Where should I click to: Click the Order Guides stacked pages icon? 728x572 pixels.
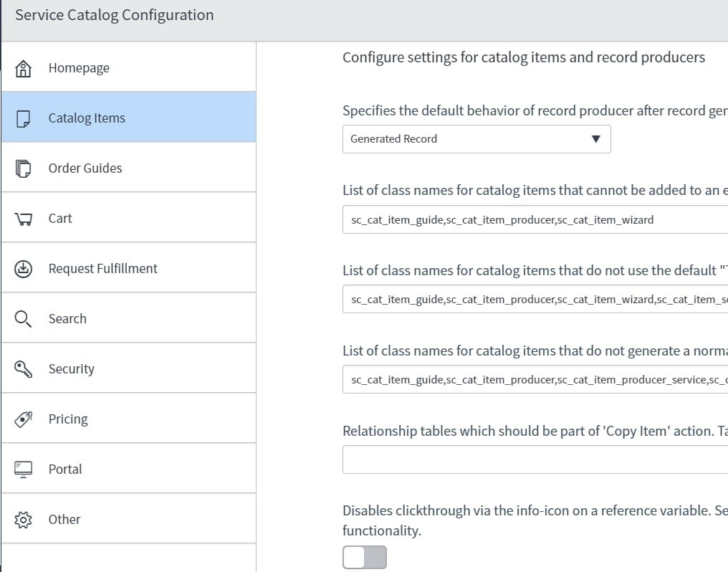click(x=24, y=167)
